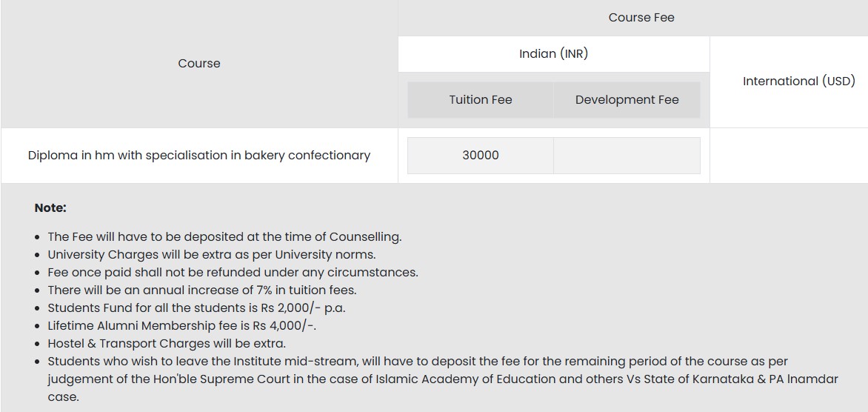Image resolution: width=868 pixels, height=412 pixels.
Task: Click the Diploma in hm bakery confectionary row
Action: coord(198,156)
